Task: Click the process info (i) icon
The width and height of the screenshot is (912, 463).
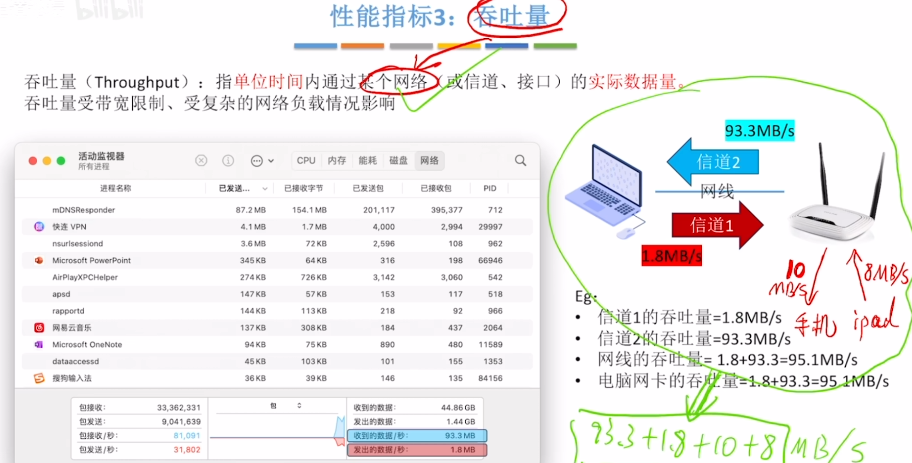Action: (x=228, y=160)
